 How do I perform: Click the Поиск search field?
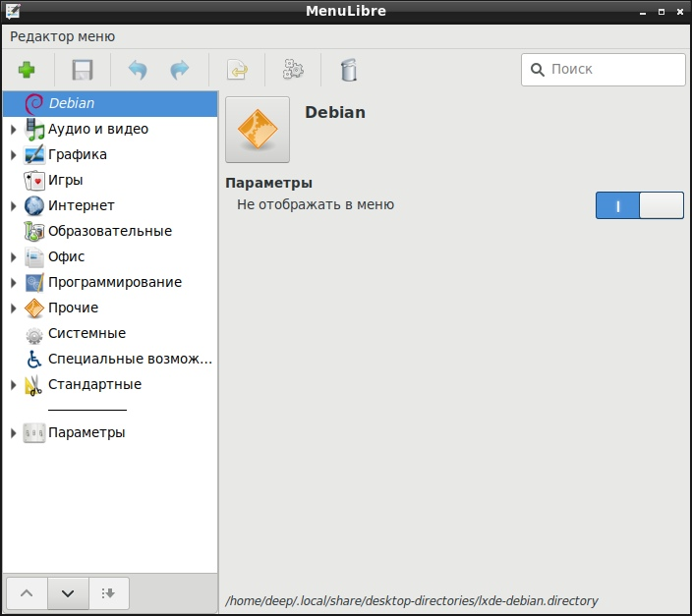pos(603,70)
